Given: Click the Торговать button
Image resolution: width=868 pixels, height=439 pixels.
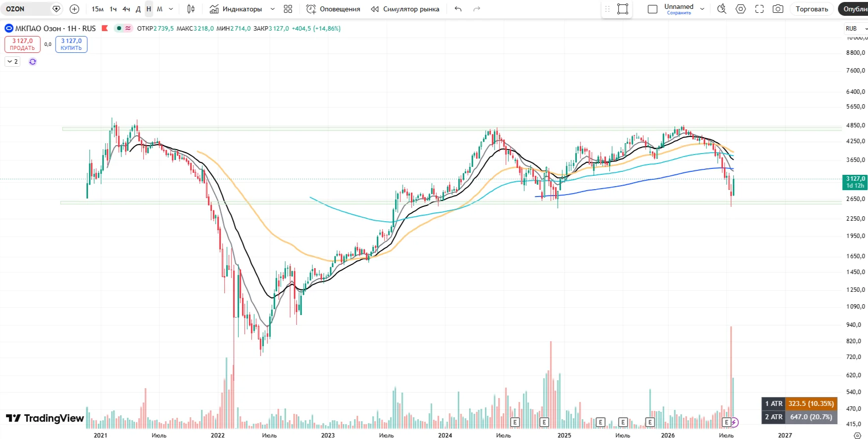Looking at the screenshot, I should click(x=812, y=9).
